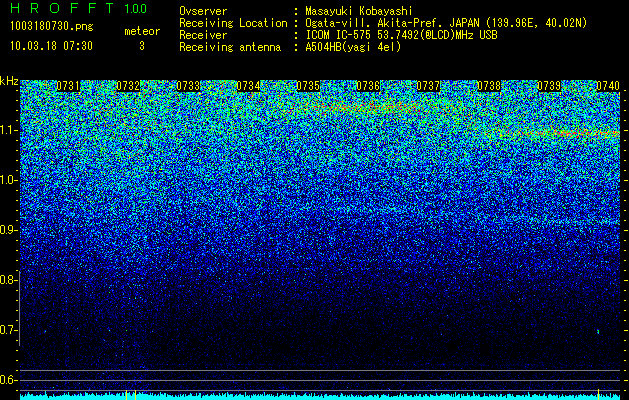Click the green echo dot below 0740
Screen dimensions: 629x400
(598, 332)
